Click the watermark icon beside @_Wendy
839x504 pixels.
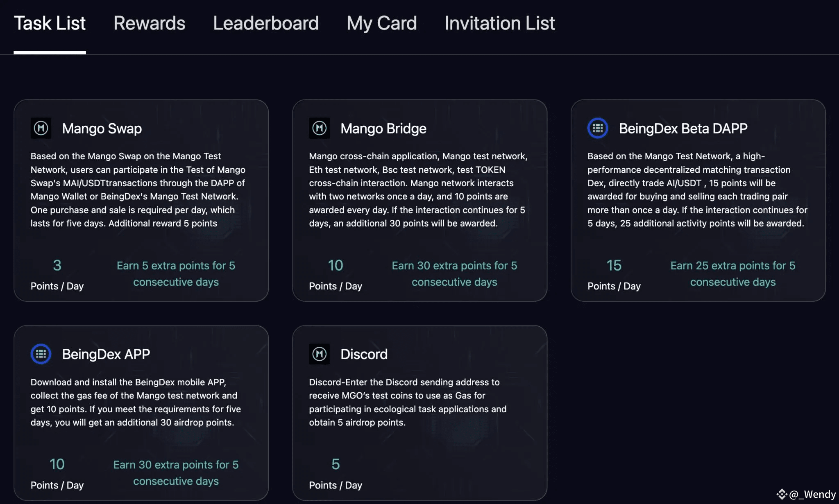[782, 494]
